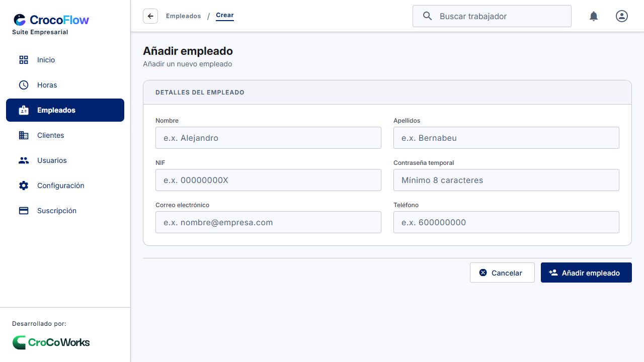Focus the Buscar trabajador search field
The image size is (644, 362).
tap(492, 16)
